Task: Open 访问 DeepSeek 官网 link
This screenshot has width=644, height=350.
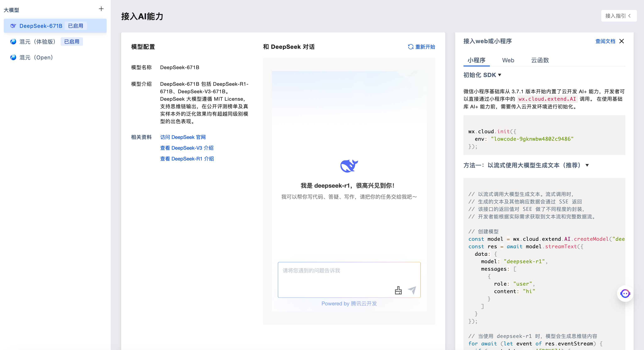Action: tap(183, 137)
